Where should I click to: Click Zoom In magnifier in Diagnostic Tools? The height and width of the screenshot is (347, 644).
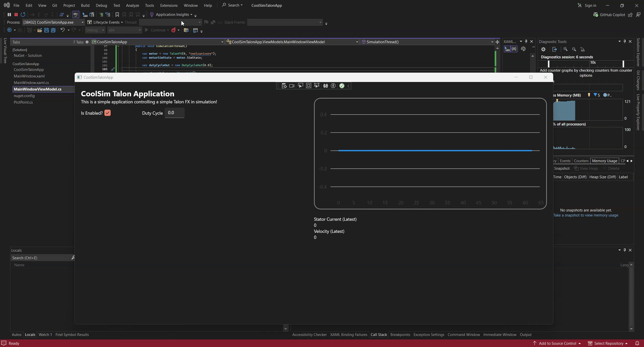point(566,49)
